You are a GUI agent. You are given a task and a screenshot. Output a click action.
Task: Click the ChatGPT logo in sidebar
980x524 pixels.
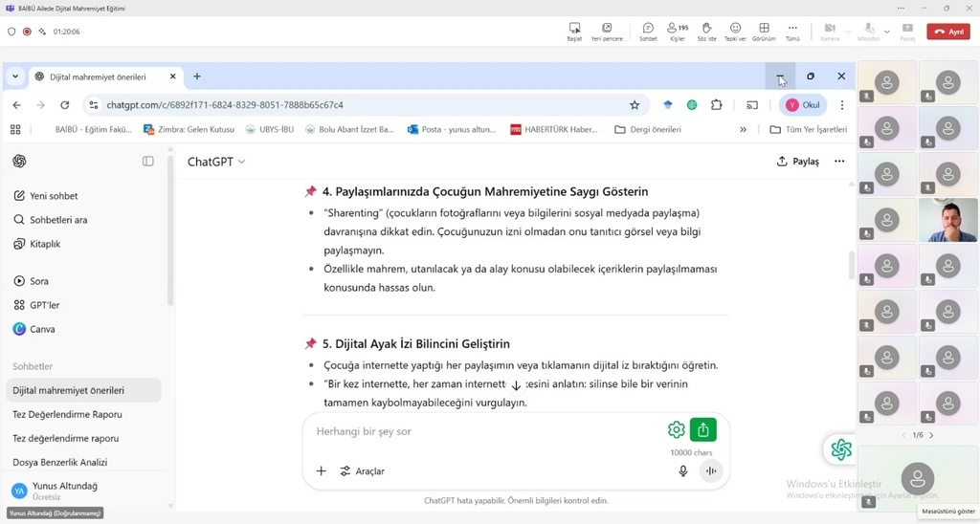tap(19, 162)
